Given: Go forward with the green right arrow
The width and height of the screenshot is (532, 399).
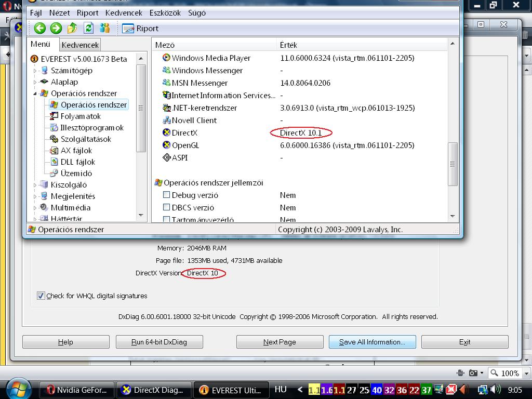Looking at the screenshot, I should [x=56, y=28].
